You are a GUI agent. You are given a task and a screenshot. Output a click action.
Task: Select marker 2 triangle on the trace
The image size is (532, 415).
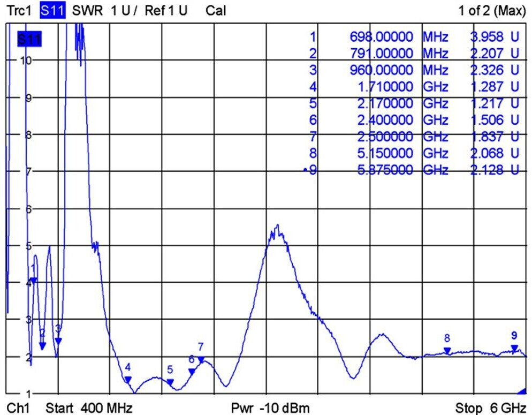coord(43,346)
